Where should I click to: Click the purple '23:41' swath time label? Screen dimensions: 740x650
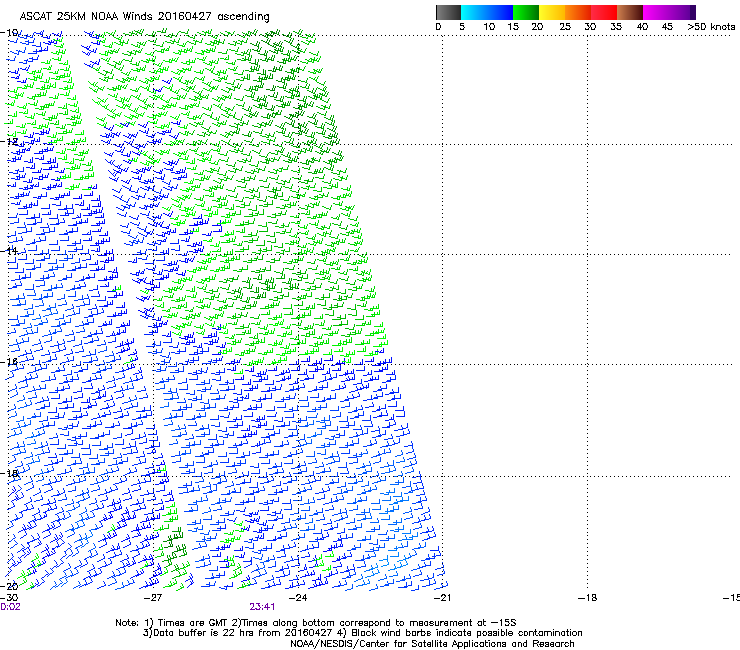262,607
